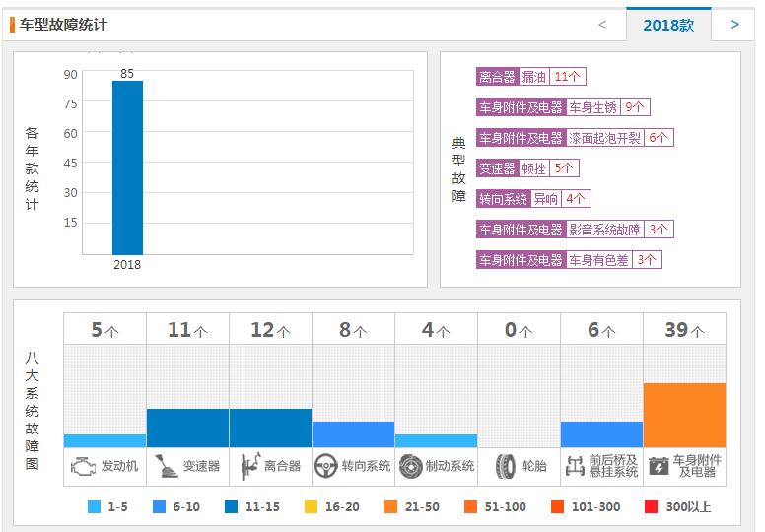Click the 转向系统 blue fault bar

coord(353,434)
